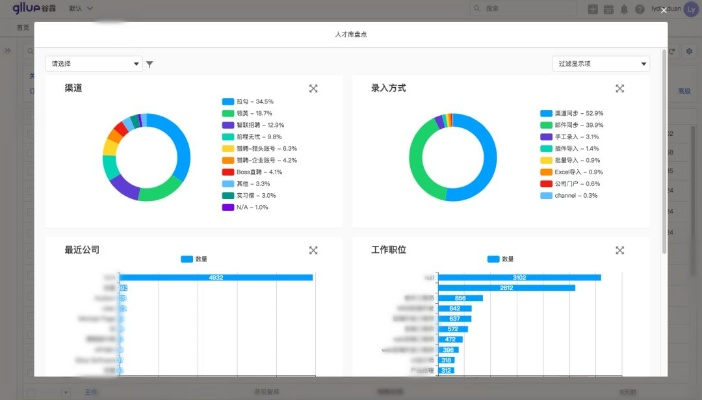Click the bar labeled 637

pos(455,319)
